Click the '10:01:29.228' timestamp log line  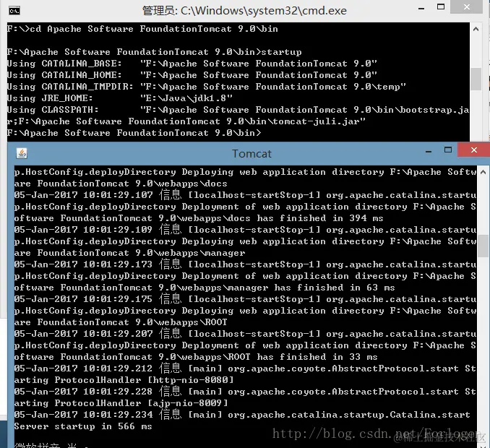245,392
